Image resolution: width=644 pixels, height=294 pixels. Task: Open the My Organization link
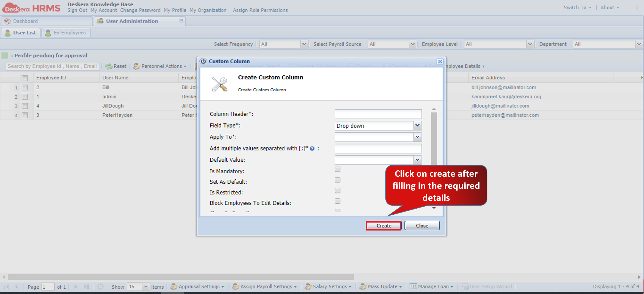click(208, 10)
